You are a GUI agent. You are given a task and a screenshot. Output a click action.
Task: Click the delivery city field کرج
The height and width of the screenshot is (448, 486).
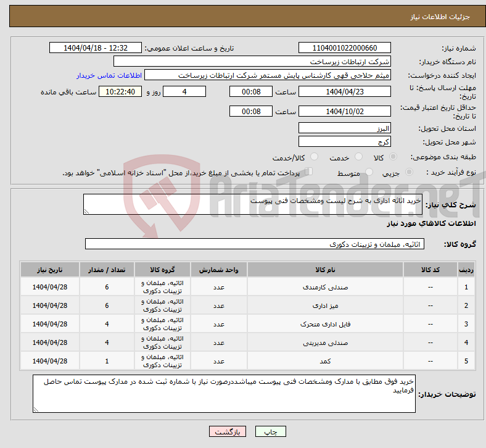click(344, 141)
